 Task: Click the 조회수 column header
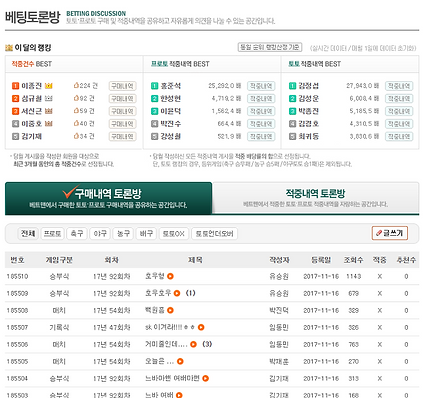tap(354, 260)
